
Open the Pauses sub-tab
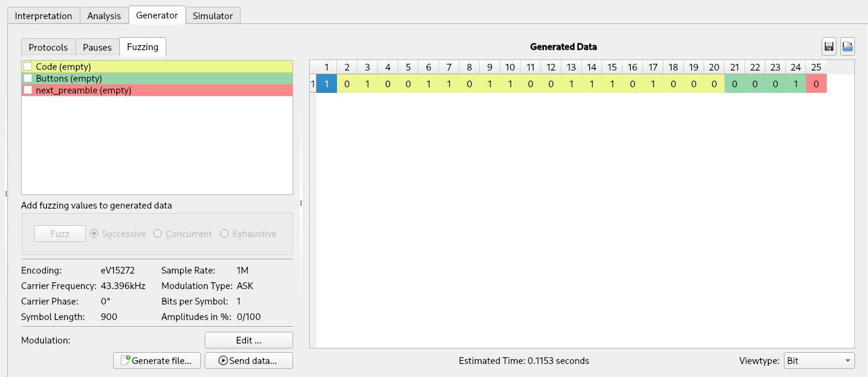pyautogui.click(x=97, y=47)
